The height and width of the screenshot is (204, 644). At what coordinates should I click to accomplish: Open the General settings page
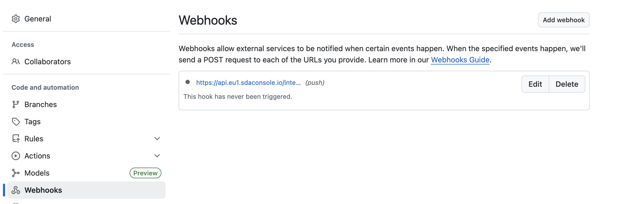(x=38, y=19)
